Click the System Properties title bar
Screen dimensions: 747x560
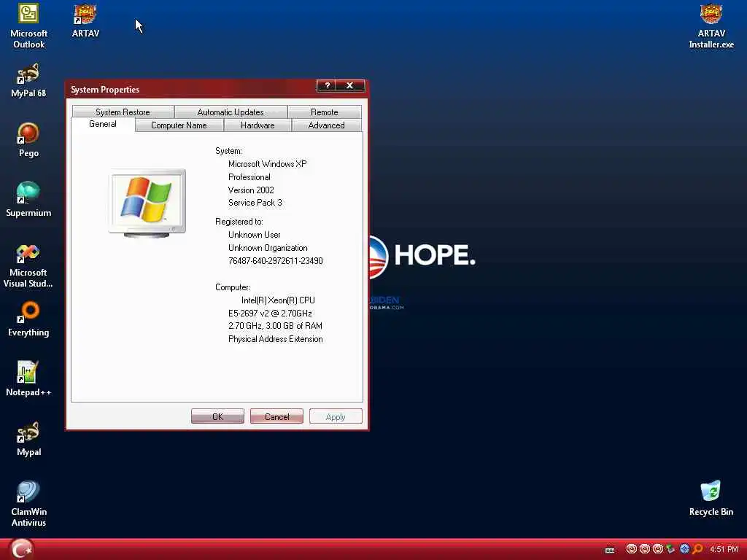click(190, 89)
